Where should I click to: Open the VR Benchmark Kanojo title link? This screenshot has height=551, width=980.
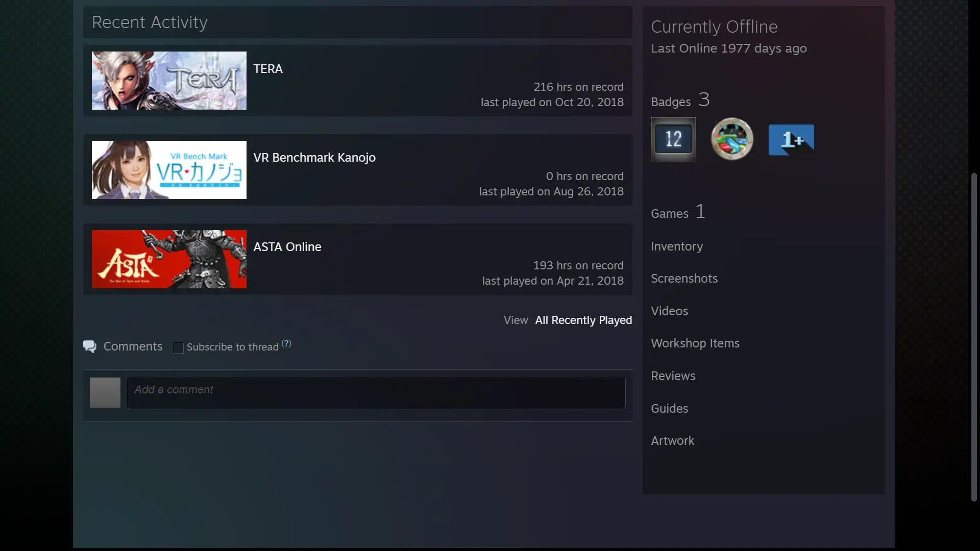314,158
